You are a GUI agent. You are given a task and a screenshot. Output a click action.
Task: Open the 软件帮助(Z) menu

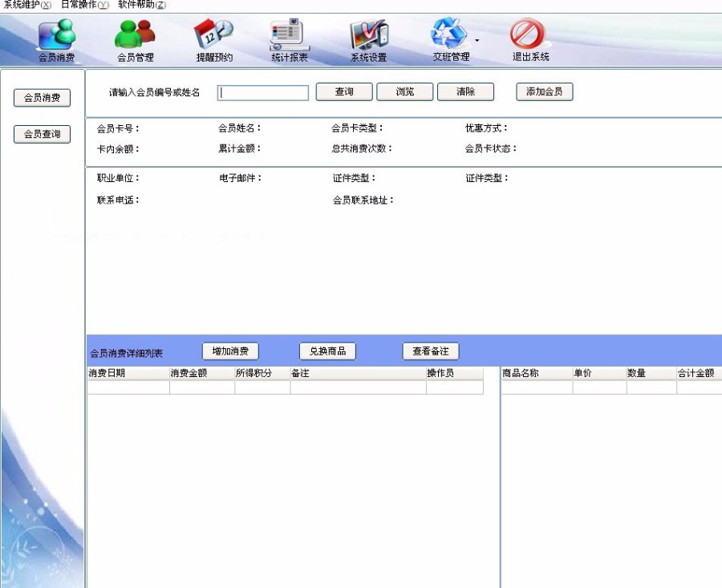[142, 5]
